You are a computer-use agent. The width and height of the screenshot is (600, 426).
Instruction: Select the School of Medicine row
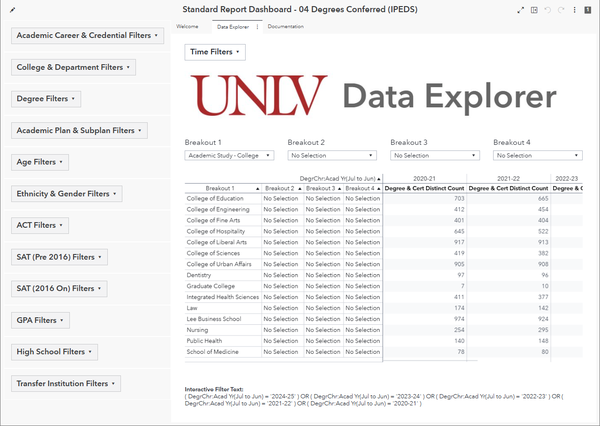tap(212, 352)
